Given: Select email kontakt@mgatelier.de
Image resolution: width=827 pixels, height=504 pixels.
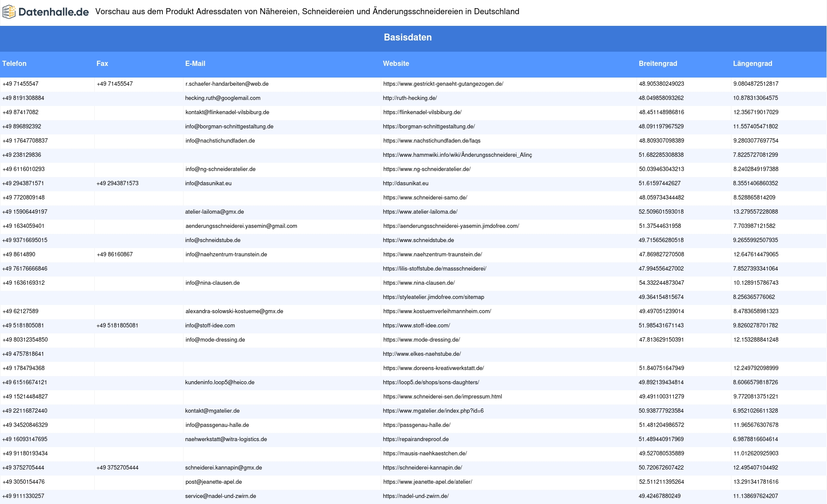Looking at the screenshot, I should [212, 411].
